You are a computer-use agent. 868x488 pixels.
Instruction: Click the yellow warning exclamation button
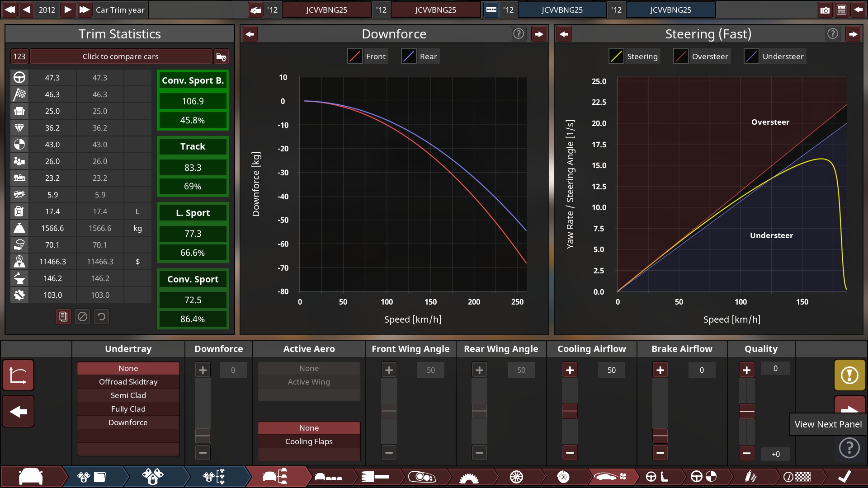pyautogui.click(x=849, y=375)
